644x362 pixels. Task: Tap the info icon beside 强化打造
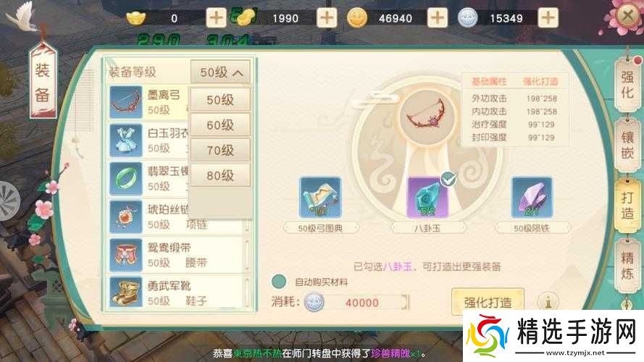(548, 302)
